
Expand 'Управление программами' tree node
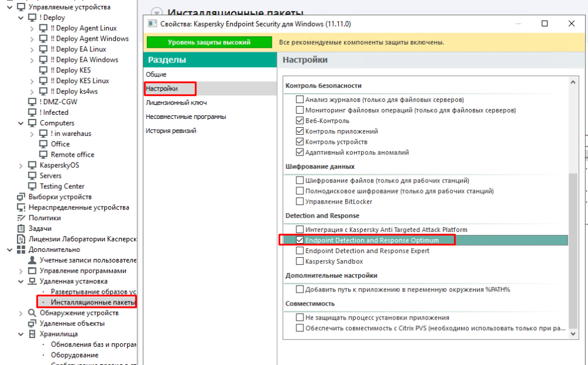(21, 271)
